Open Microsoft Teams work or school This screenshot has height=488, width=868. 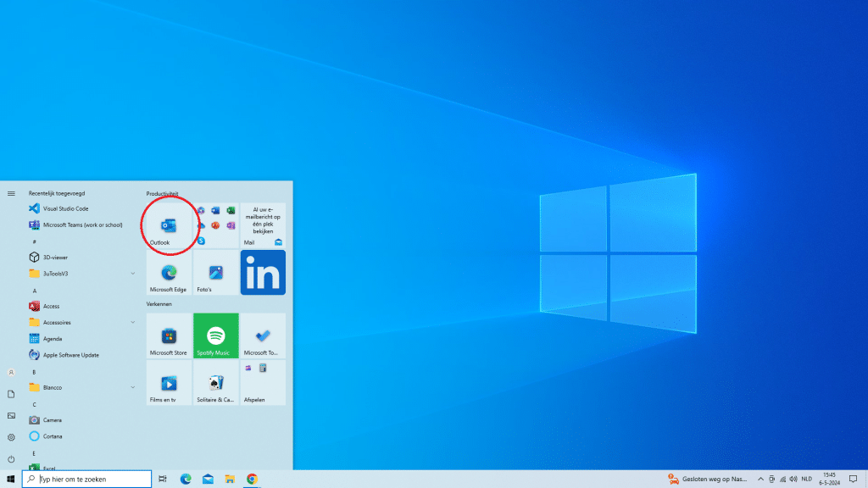(72, 225)
